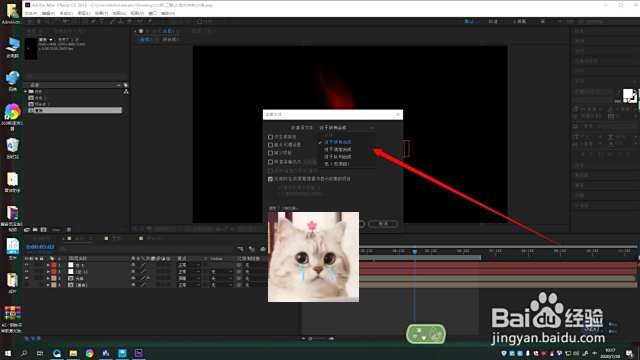Image resolution: width=640 pixels, height=360 pixels.
Task: Open the notification center in system tray
Action: point(630,353)
